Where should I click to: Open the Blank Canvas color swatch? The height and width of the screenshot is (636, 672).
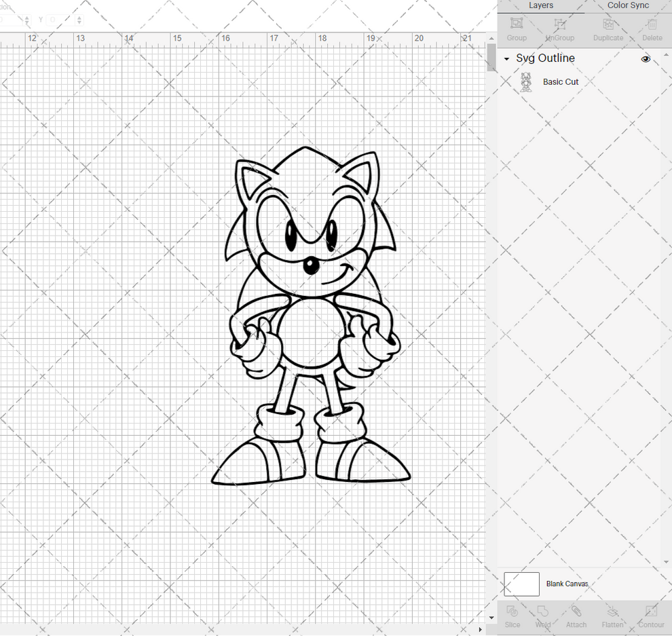521,584
